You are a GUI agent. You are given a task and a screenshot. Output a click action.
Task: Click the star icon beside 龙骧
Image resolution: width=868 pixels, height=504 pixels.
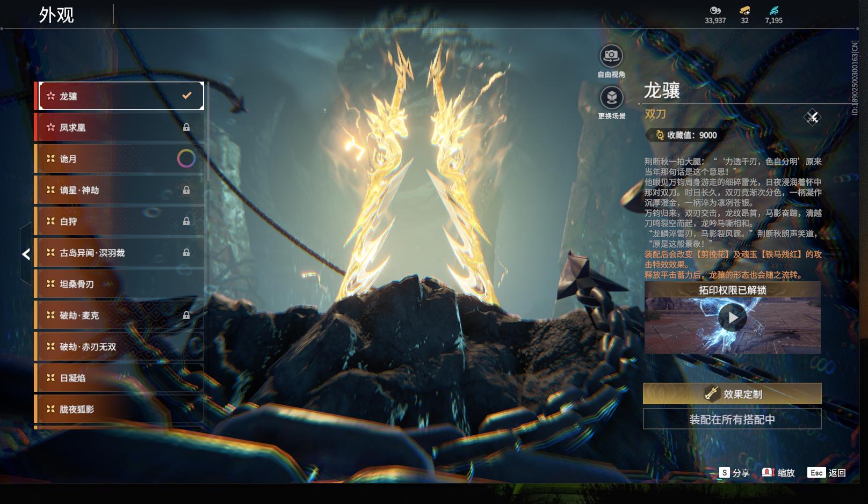(x=50, y=96)
